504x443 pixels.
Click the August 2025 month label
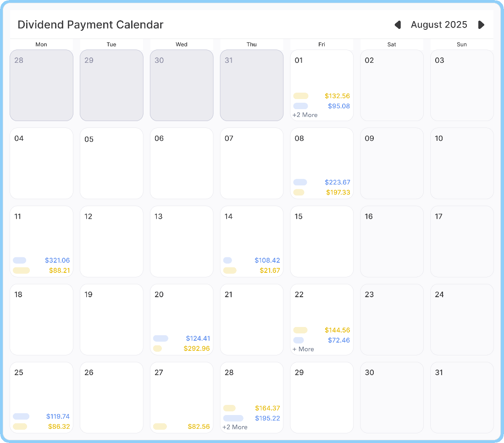click(x=439, y=25)
